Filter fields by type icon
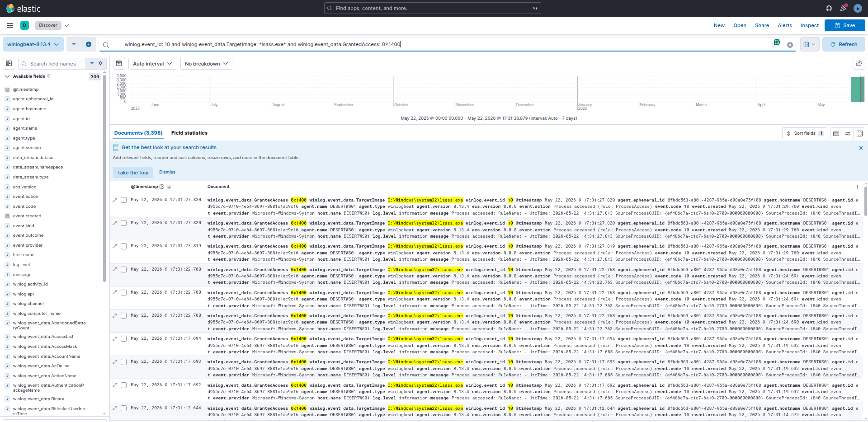Image resolution: width=868 pixels, height=422 pixels. coord(95,64)
